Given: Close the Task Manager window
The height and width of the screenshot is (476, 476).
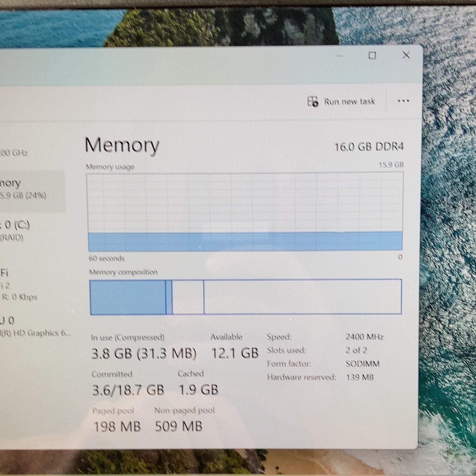Looking at the screenshot, I should [406, 55].
